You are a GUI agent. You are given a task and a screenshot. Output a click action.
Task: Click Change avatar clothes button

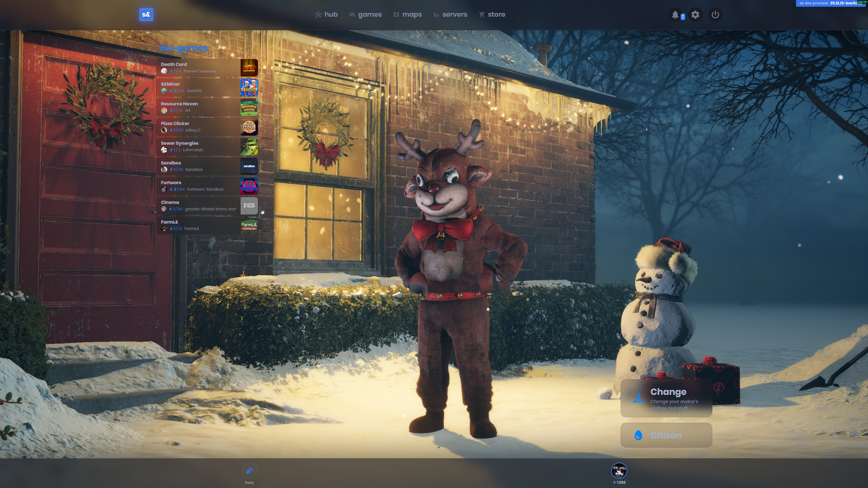point(666,398)
